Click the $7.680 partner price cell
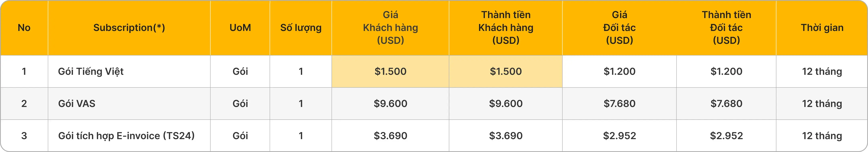The height and width of the screenshot is (152, 868). (x=619, y=104)
